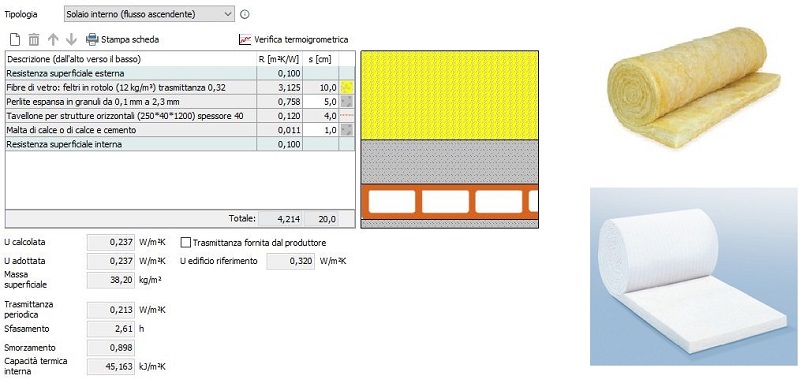Click the info icon beside Tipologia dropdown
The height and width of the screenshot is (383, 800).
(244, 14)
